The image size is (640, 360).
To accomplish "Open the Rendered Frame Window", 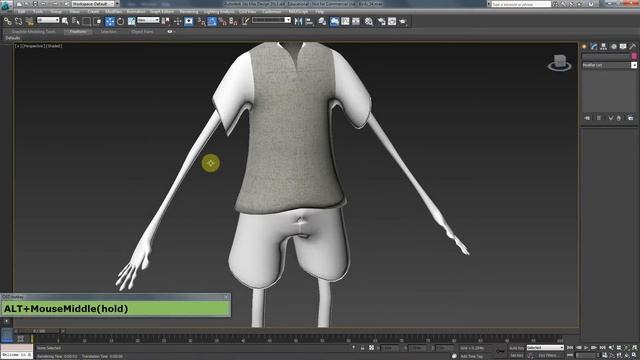I will (392, 21).
